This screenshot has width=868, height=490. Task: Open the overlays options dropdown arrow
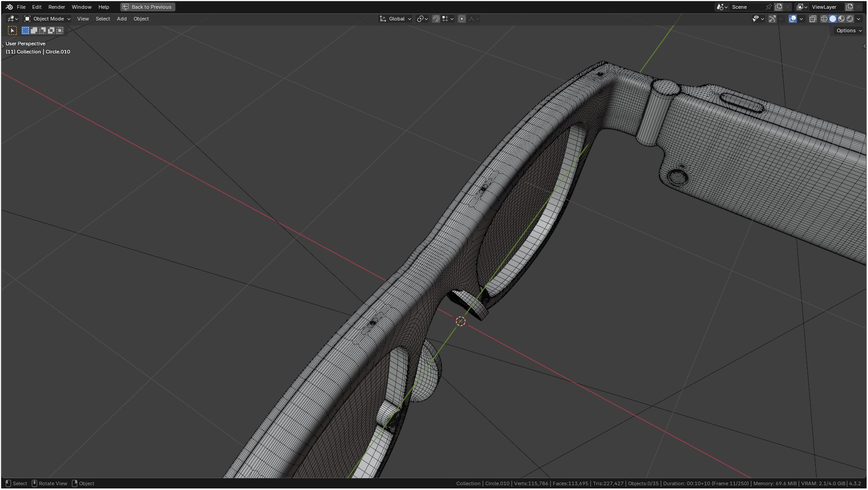point(801,19)
